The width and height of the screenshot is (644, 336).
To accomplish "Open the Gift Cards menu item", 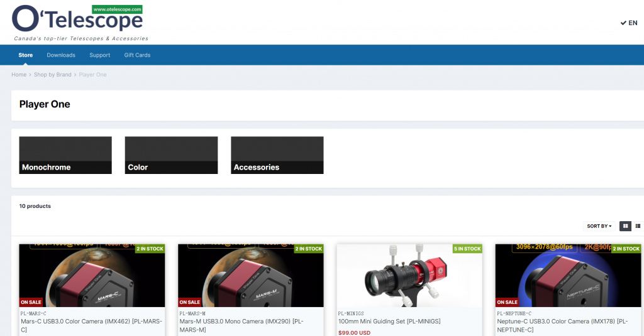I will coord(137,55).
